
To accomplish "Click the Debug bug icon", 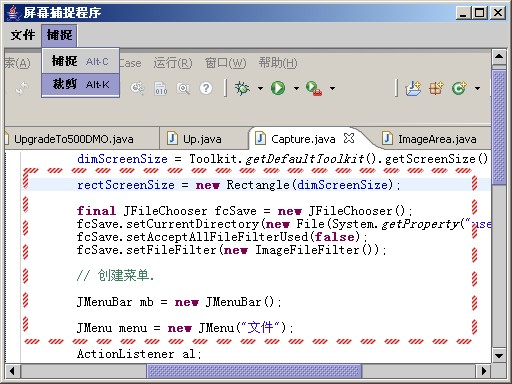I will pyautogui.click(x=242, y=88).
